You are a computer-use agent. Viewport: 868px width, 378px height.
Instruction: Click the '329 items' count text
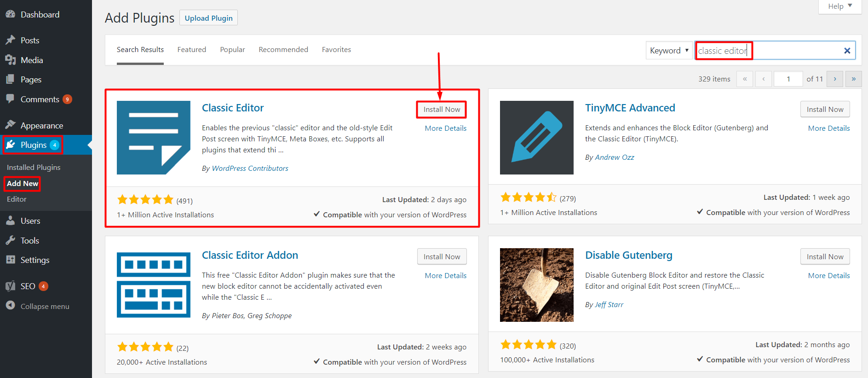point(714,79)
